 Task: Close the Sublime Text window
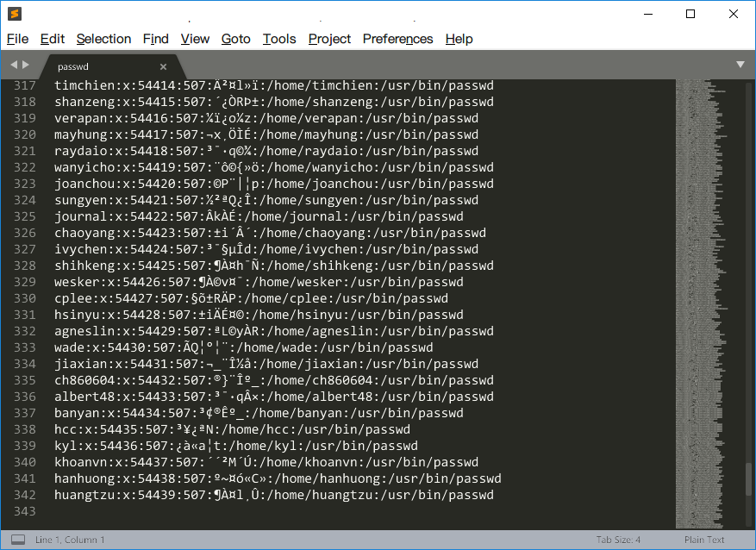point(734,14)
